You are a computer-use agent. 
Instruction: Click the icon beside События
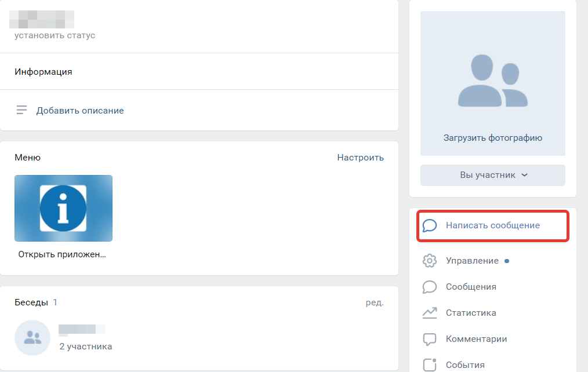[430, 365]
